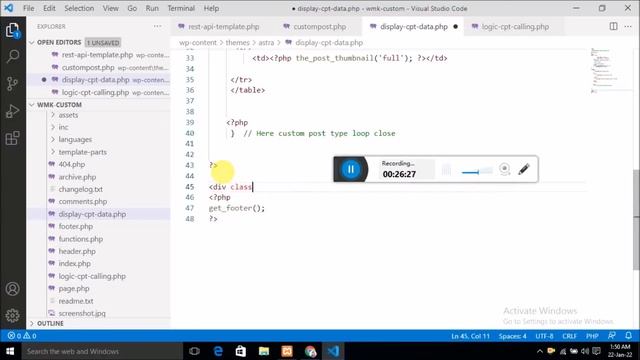This screenshot has height=360, width=640.
Task: Open the notifications bell in status bar
Action: (628, 336)
